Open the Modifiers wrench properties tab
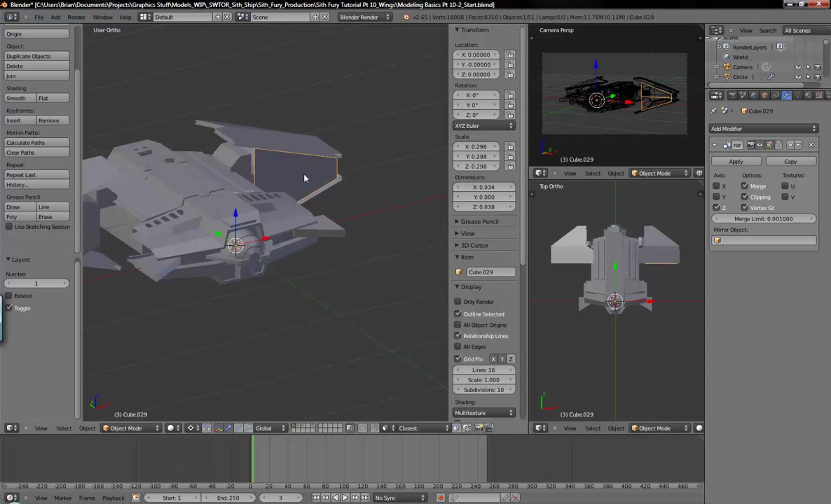The height and width of the screenshot is (504, 831). [786, 95]
